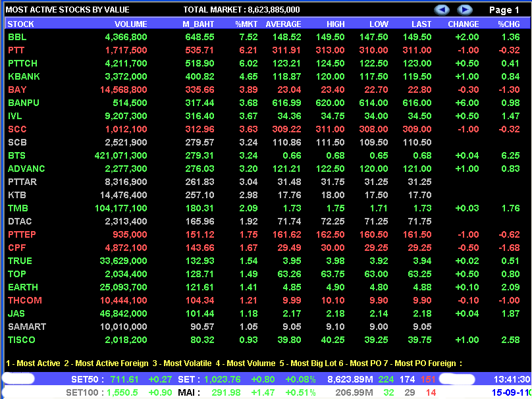Click the SET100 index value 1,550.5
532x399 pixels.
[x=122, y=393]
